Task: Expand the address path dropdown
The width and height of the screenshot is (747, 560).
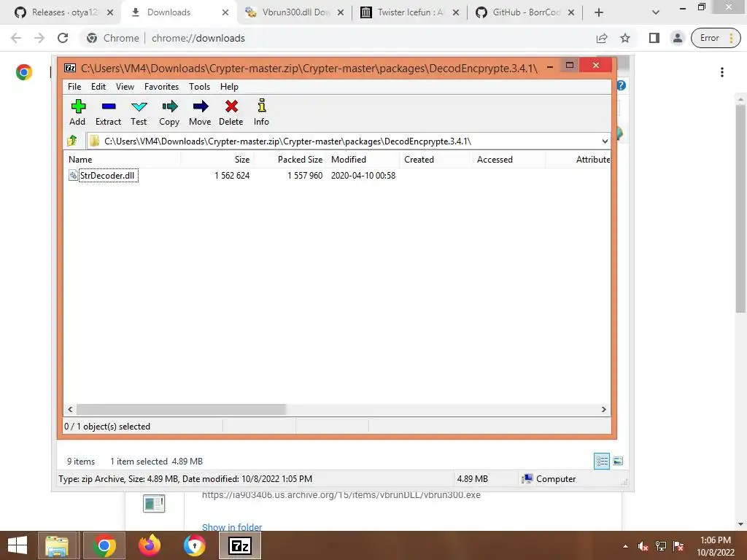Action: (x=605, y=141)
